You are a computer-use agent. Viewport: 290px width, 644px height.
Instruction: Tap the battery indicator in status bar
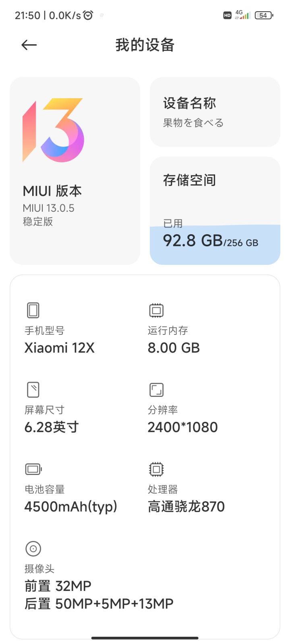pyautogui.click(x=264, y=15)
